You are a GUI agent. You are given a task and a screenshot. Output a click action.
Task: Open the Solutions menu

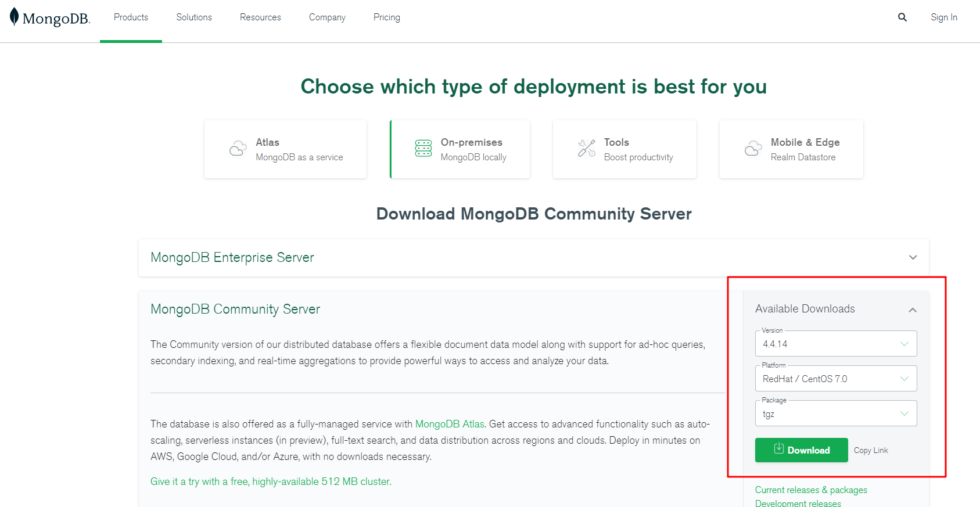pos(194,17)
